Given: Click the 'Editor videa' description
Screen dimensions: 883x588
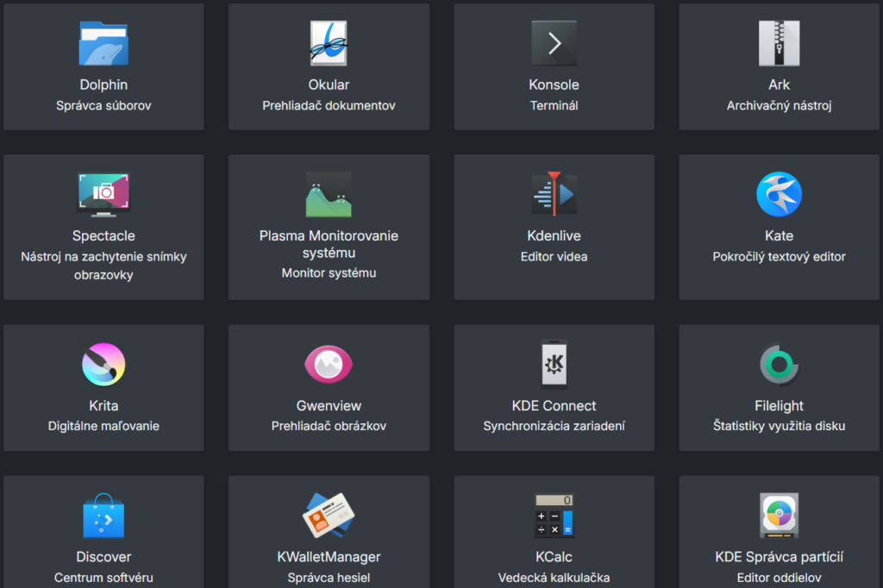Looking at the screenshot, I should point(554,256).
